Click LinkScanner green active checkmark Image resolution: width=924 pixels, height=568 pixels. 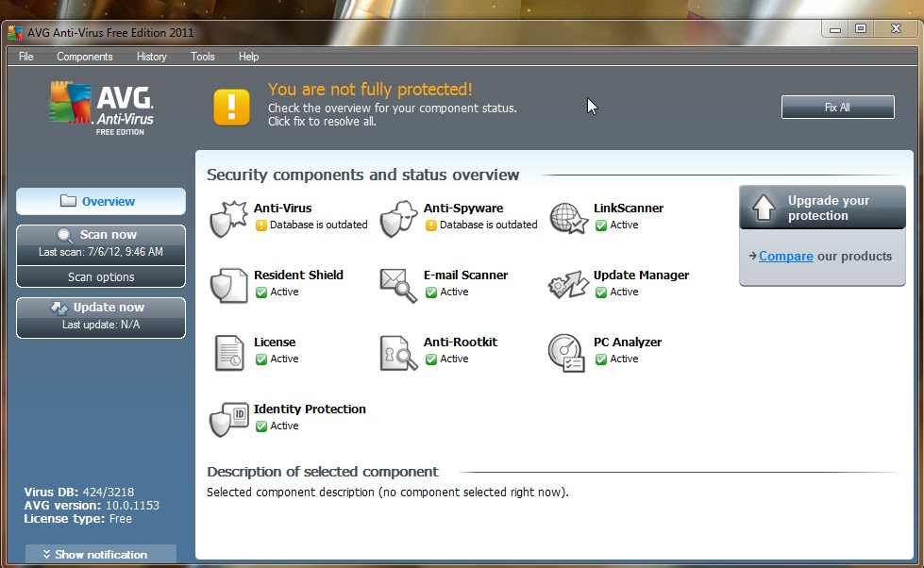pos(601,226)
